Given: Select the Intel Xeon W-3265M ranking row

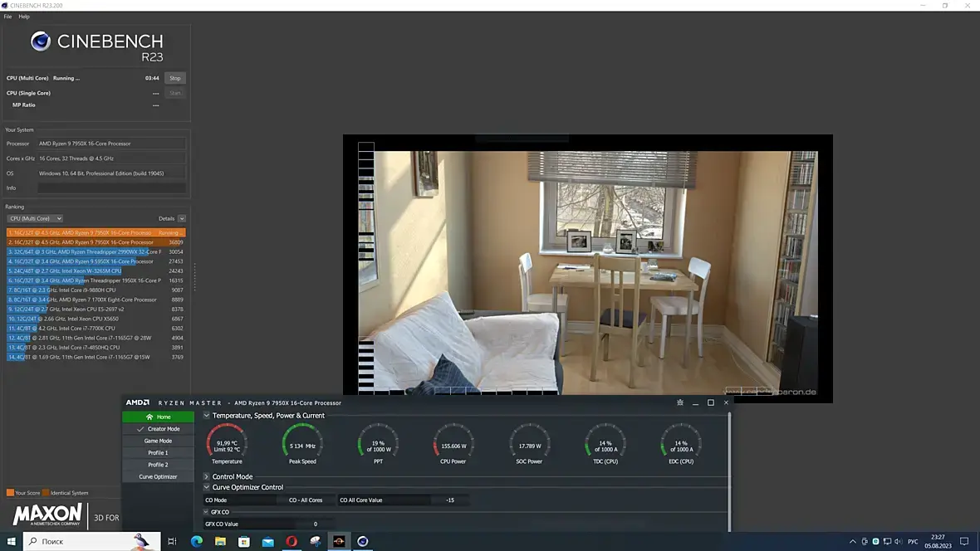Looking at the screenshot, I should click(x=96, y=271).
